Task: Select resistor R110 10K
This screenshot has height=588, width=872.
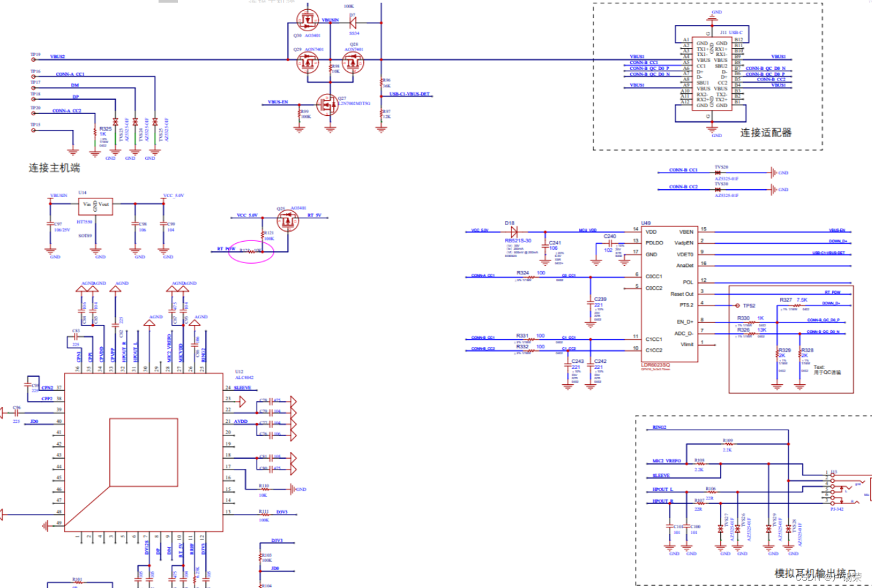Action: tap(264, 489)
